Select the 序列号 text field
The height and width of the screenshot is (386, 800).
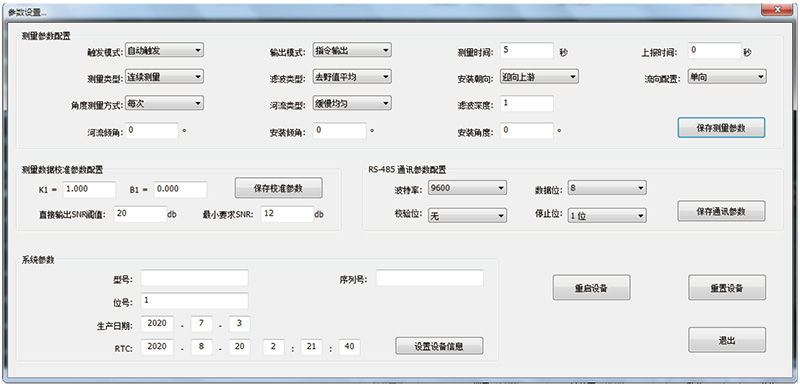[x=430, y=279]
